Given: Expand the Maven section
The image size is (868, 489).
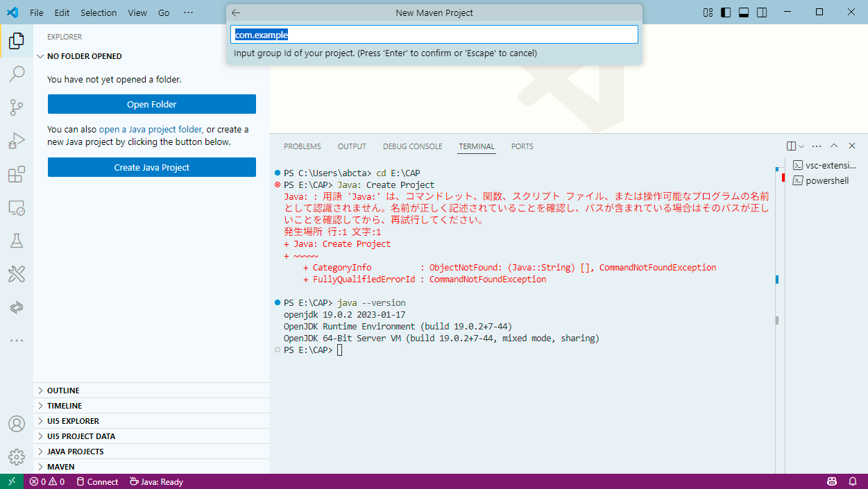Looking at the screenshot, I should (151, 467).
